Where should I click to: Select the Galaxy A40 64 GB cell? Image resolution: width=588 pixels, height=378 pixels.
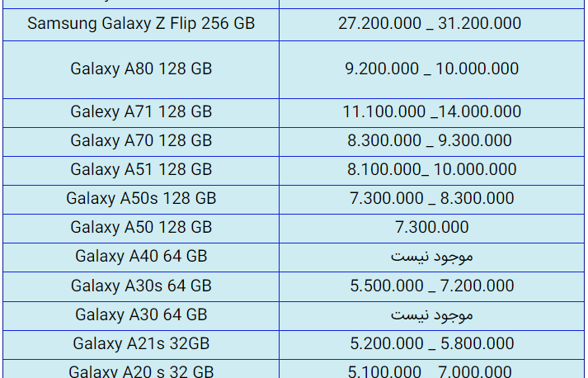141,258
